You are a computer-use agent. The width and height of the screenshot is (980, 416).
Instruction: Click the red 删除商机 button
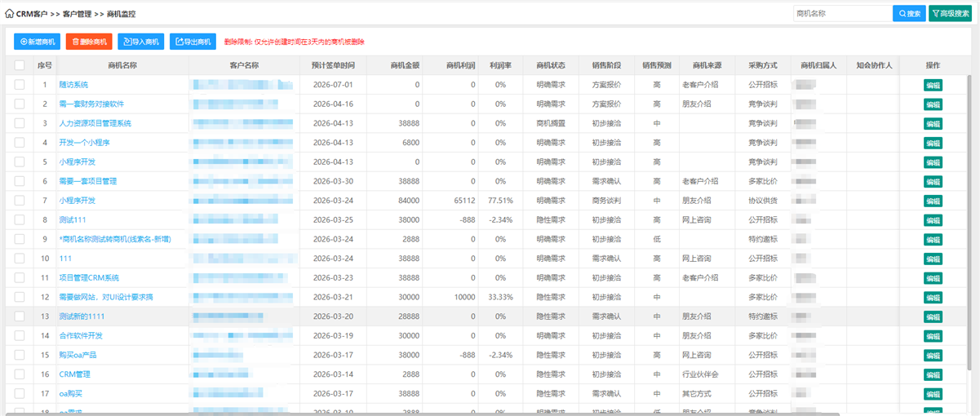point(89,42)
